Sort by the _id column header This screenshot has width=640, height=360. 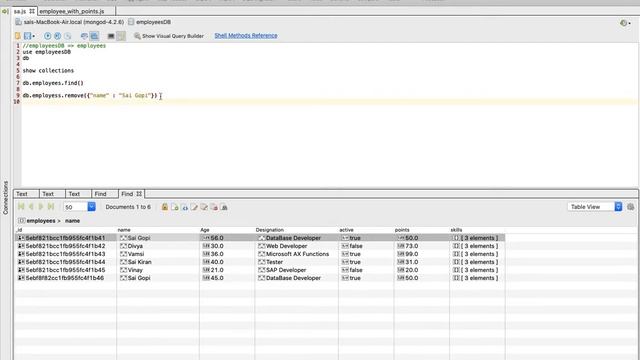click(19, 230)
